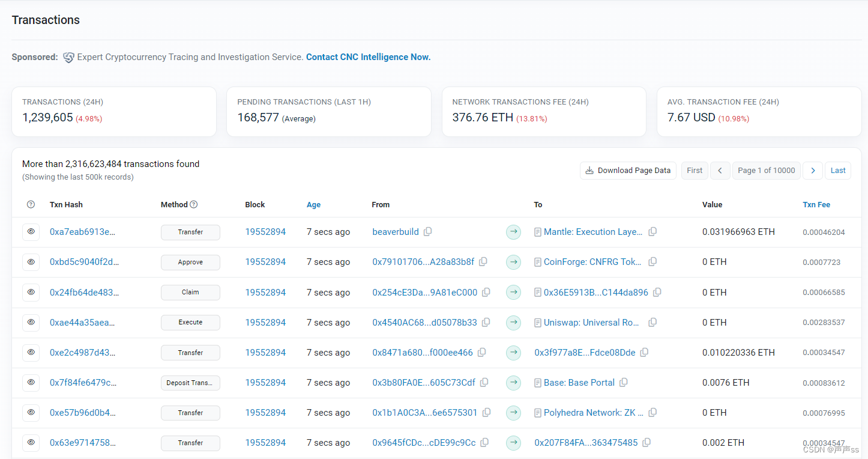
Task: Open transaction hash 0x7f84fe6479c
Action: (x=83, y=382)
